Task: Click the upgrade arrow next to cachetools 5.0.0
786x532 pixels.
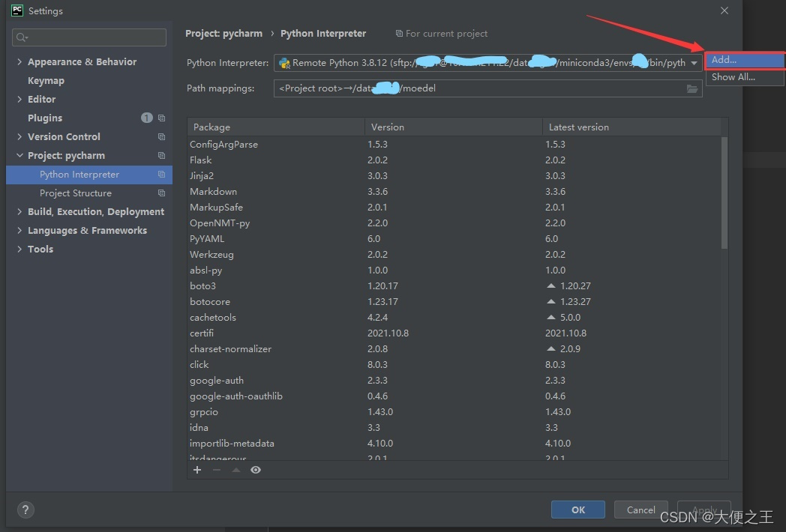Action: tap(551, 317)
